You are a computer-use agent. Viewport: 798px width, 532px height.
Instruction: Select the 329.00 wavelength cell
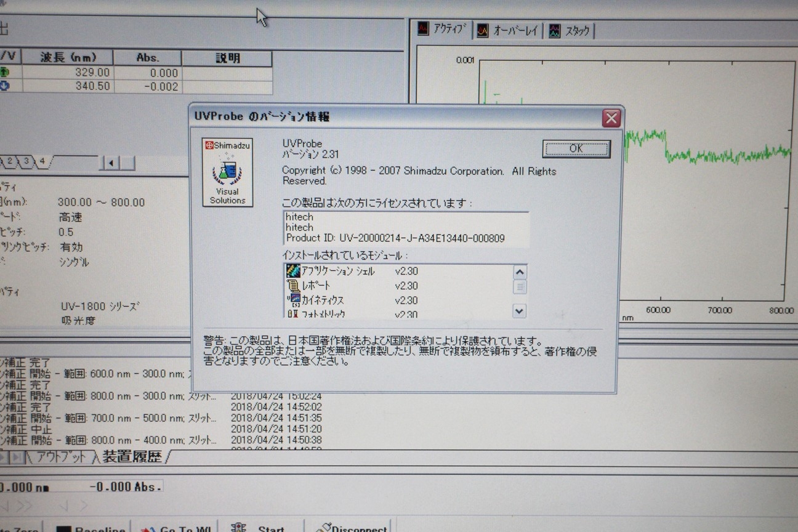coord(68,72)
